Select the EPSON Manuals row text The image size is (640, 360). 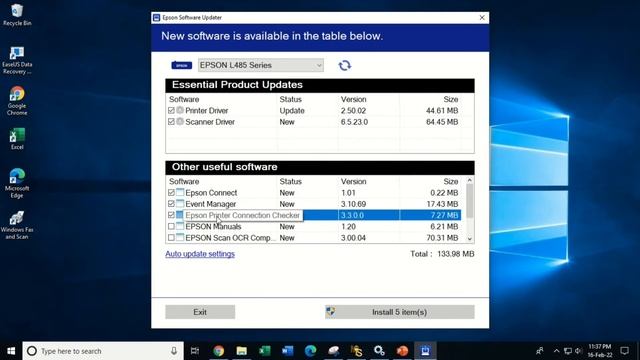(x=213, y=226)
